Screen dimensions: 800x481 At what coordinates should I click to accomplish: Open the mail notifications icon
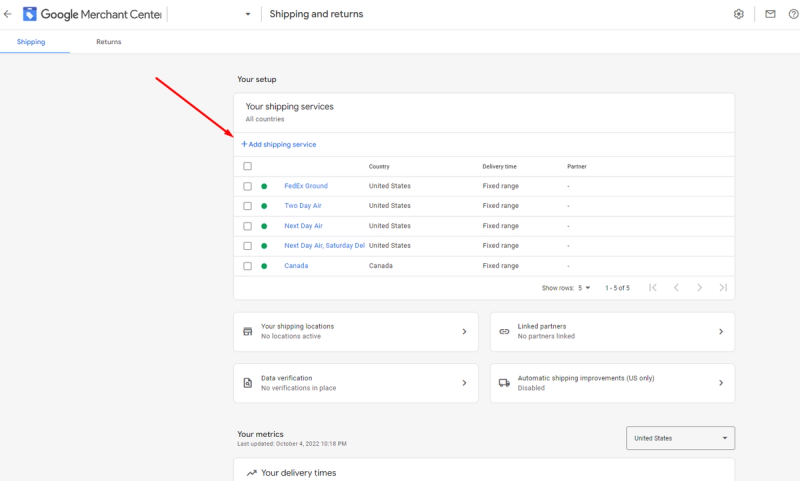770,14
